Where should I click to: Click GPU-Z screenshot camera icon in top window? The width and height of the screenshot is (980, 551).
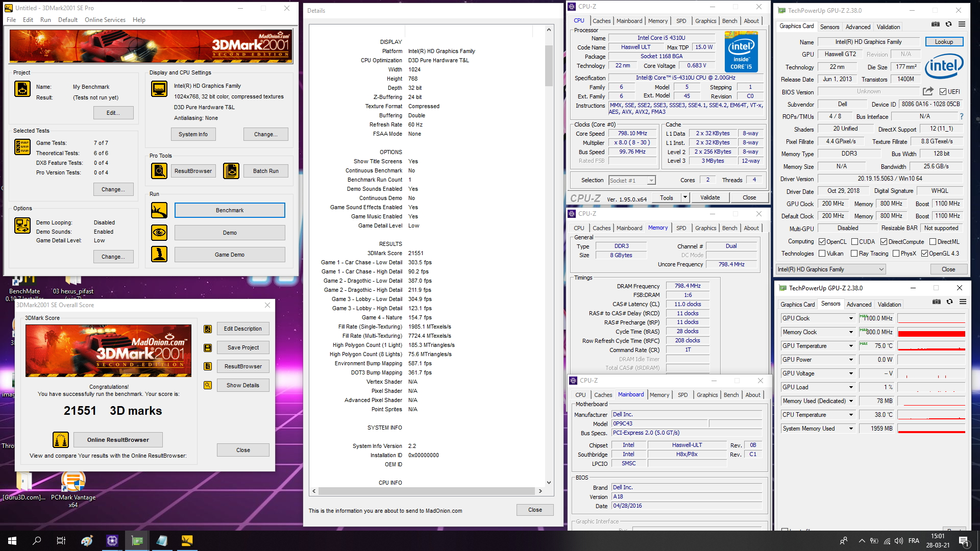pos(936,24)
